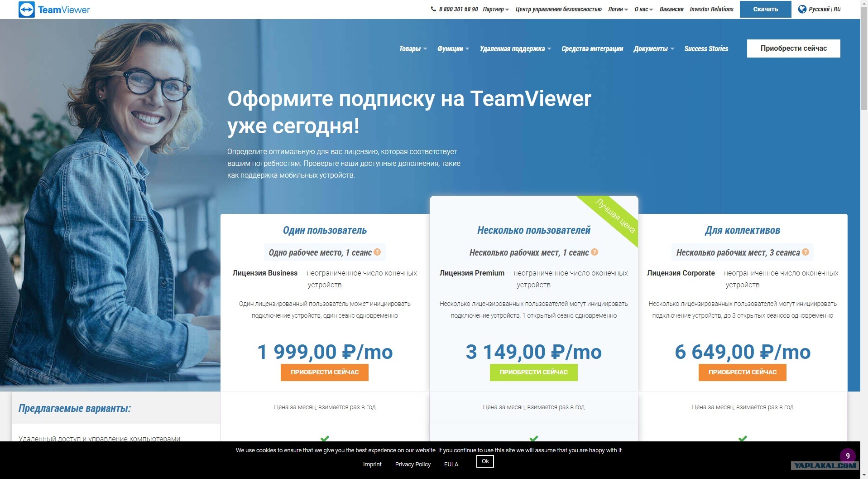
Task: Click the purple badge numbered 9
Action: pyautogui.click(x=848, y=456)
